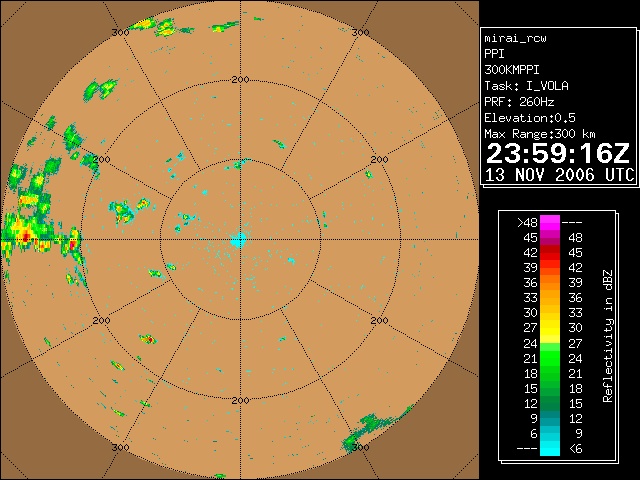Click the "200" range label due south of center
Image resolution: width=640 pixels, height=480 pixels.
[240, 401]
